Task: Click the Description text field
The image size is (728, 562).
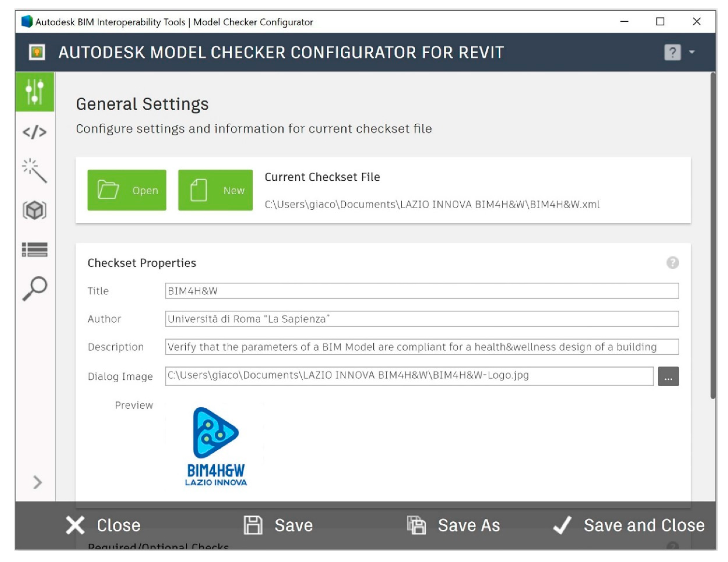Action: [422, 347]
